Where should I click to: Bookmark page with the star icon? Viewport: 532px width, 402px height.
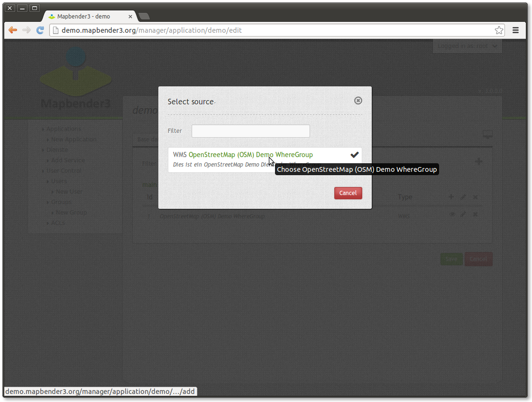pyautogui.click(x=499, y=30)
